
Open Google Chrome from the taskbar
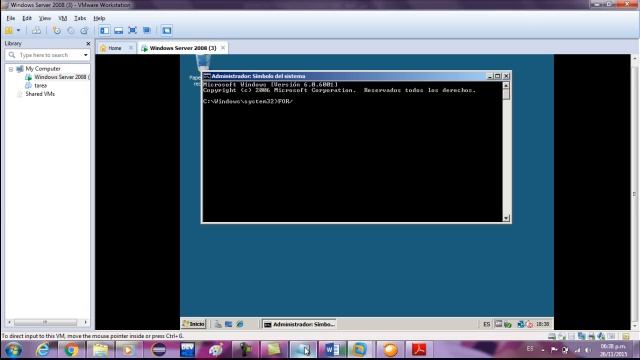tap(71, 350)
